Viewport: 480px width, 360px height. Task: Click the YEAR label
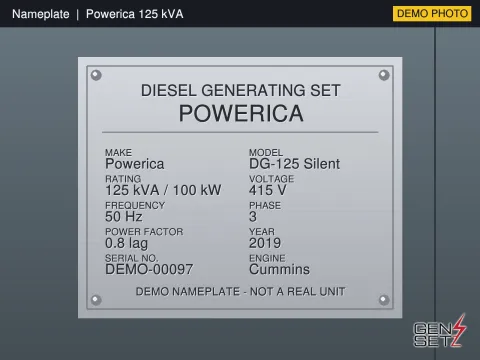point(262,232)
